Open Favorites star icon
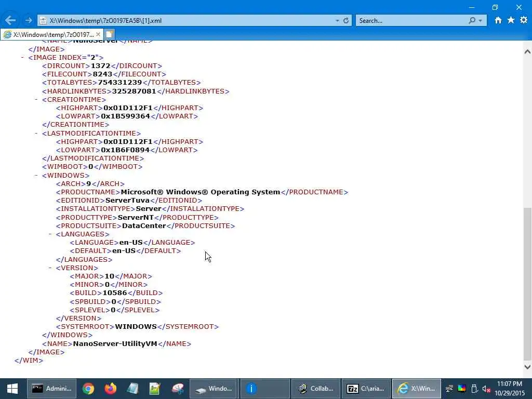The height and width of the screenshot is (399, 532). (x=511, y=20)
